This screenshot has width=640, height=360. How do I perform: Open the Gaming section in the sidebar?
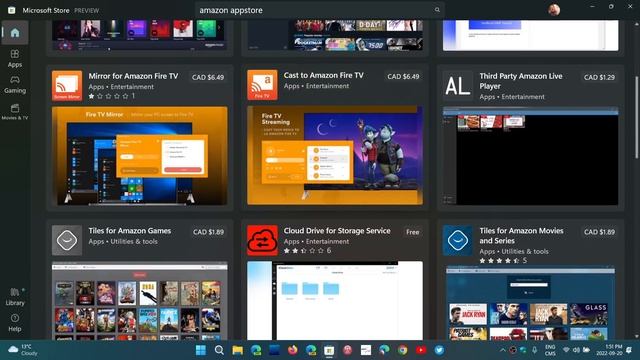click(x=15, y=84)
